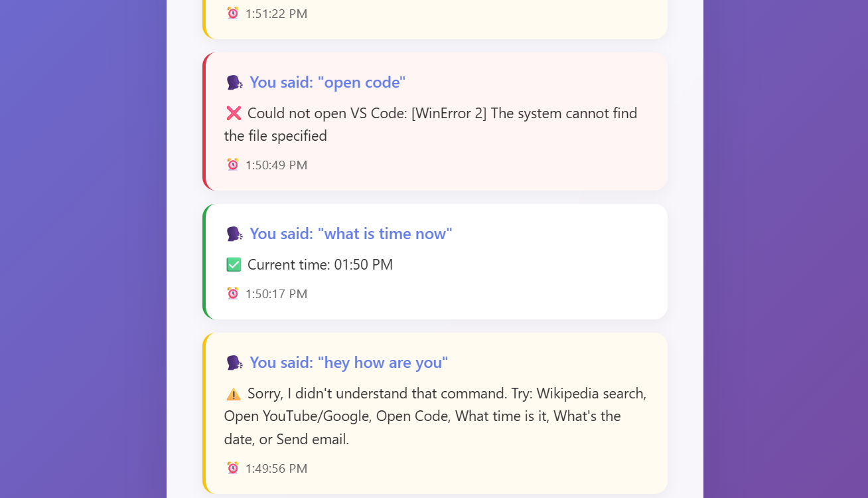Click the "Sorry, I didn't understand" warning text
Screen dimensions: 868x498
pos(435,416)
